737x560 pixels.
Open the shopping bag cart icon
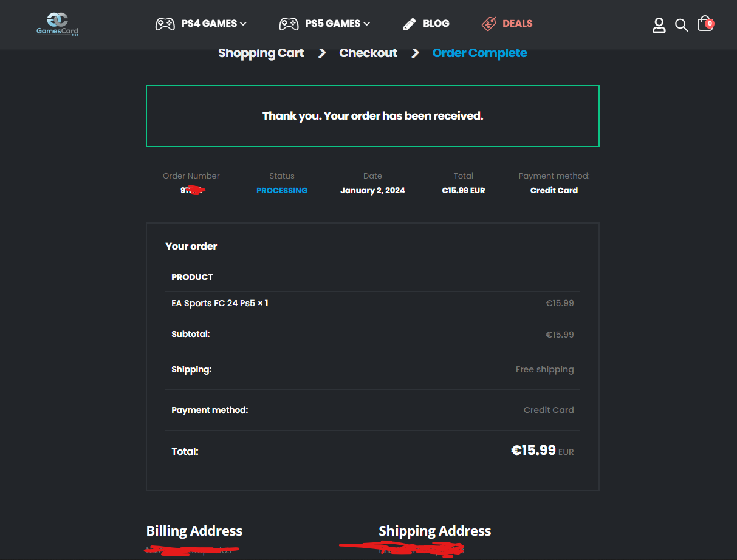[x=704, y=24]
